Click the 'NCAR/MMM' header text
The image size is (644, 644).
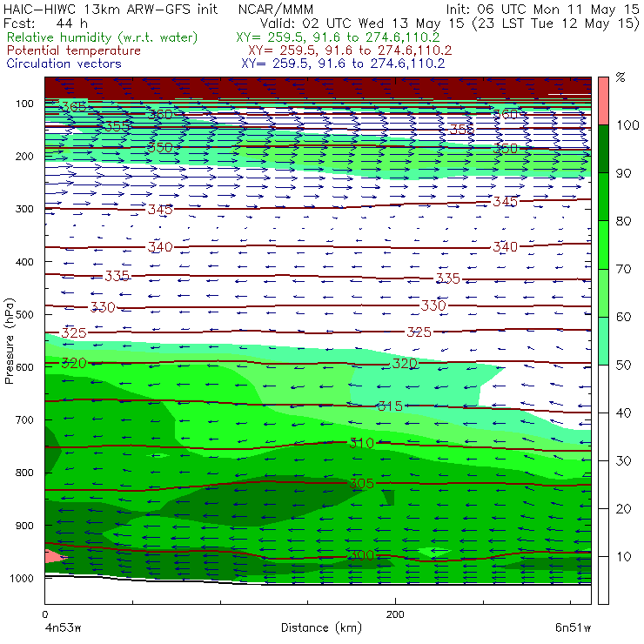[x=276, y=10]
